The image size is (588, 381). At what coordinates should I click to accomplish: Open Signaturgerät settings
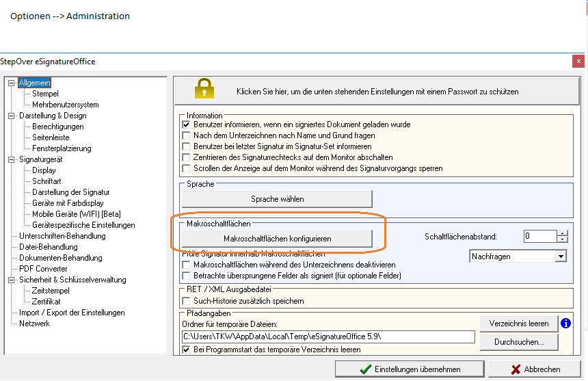[x=40, y=159]
